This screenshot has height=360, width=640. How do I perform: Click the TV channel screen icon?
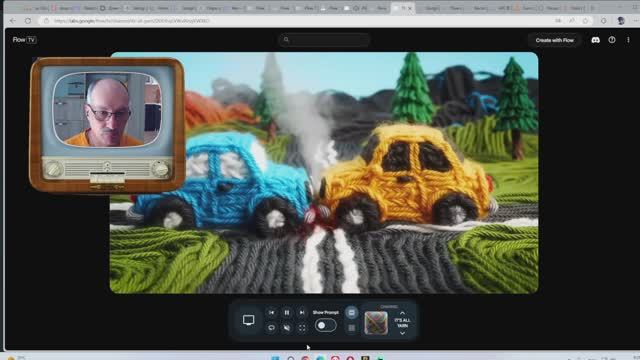pyautogui.click(x=249, y=320)
